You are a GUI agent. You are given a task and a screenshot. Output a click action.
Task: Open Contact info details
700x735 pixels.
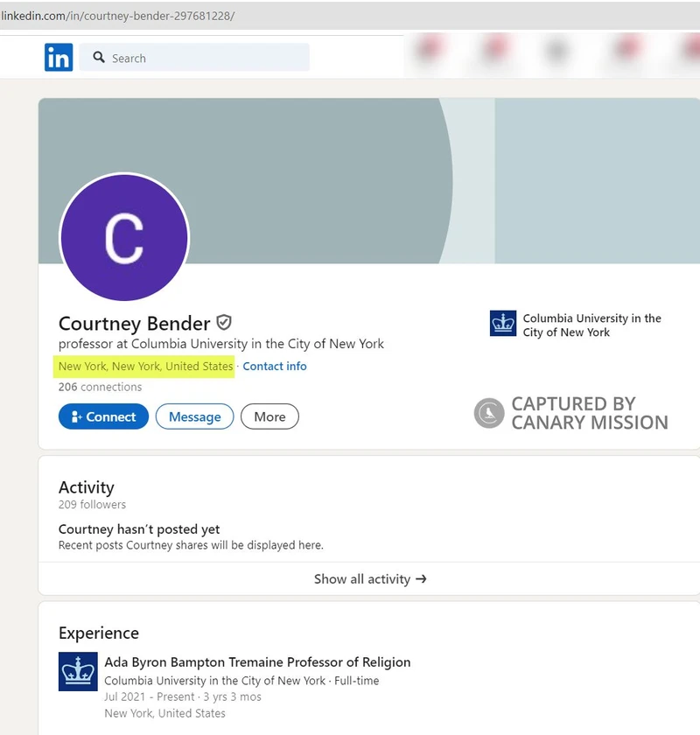click(274, 366)
